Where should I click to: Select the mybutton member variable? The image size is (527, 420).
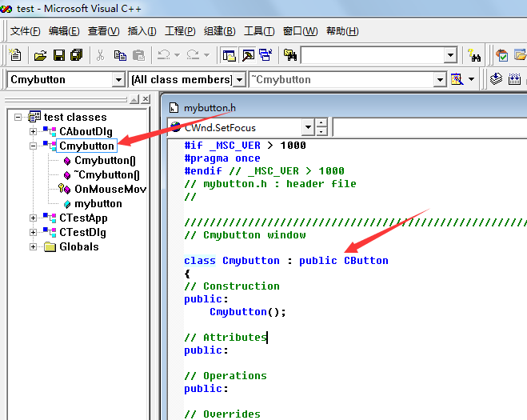click(x=98, y=204)
